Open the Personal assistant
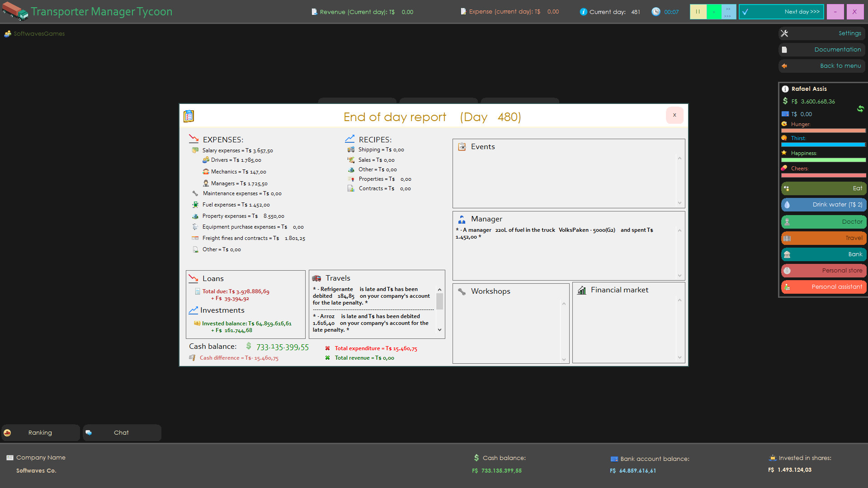This screenshot has width=868, height=488. point(823,286)
